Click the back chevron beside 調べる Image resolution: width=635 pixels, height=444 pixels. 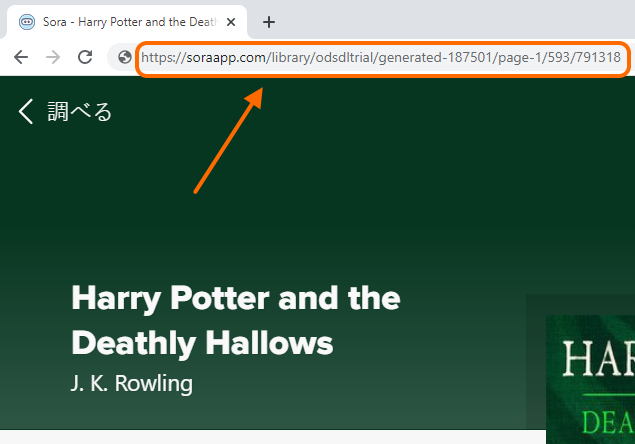(x=26, y=111)
